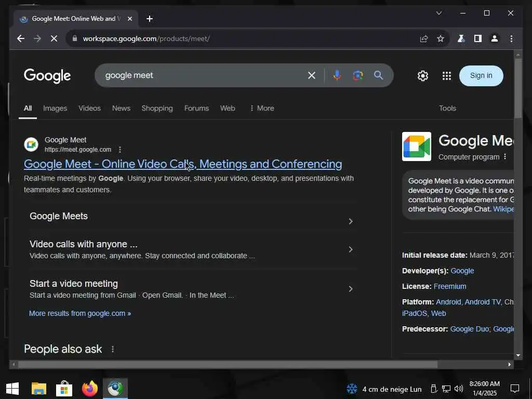532x399 pixels.
Task: Launch Firefox from taskbar
Action: point(89,389)
